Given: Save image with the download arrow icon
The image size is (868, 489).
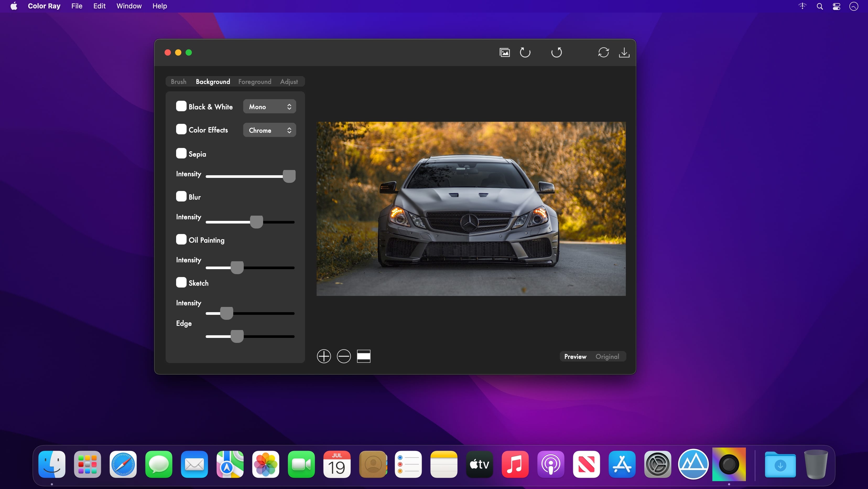Looking at the screenshot, I should pyautogui.click(x=624, y=52).
